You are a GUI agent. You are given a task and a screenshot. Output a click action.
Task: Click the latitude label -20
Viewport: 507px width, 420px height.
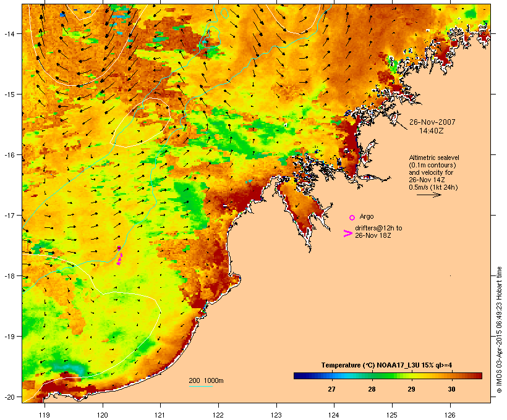(9, 397)
